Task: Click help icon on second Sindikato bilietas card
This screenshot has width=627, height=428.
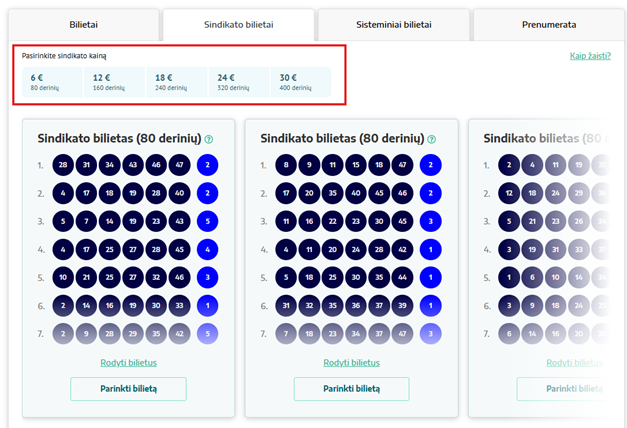Action: (x=432, y=140)
